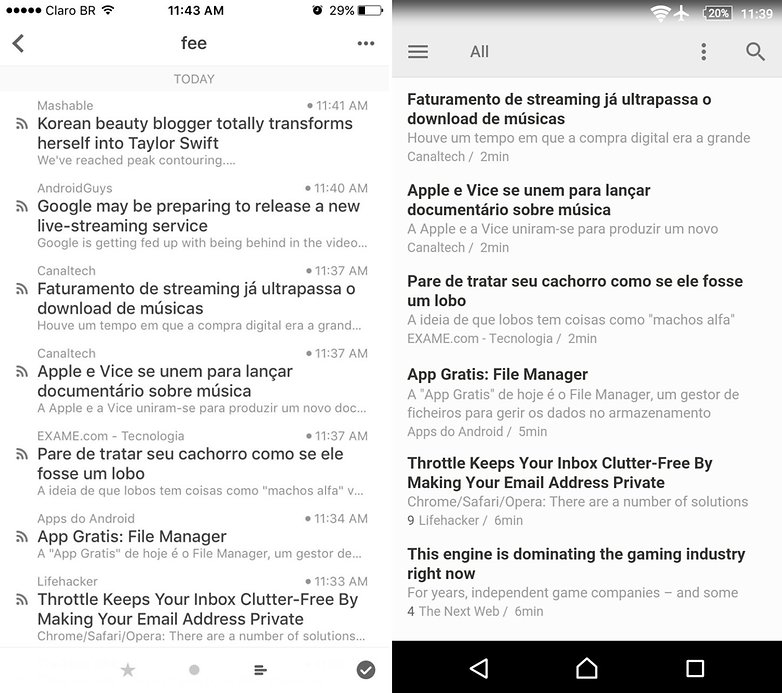The height and width of the screenshot is (693, 782).
Task: Open Android 'Apple e Vice se unem' headline
Action: (529, 200)
